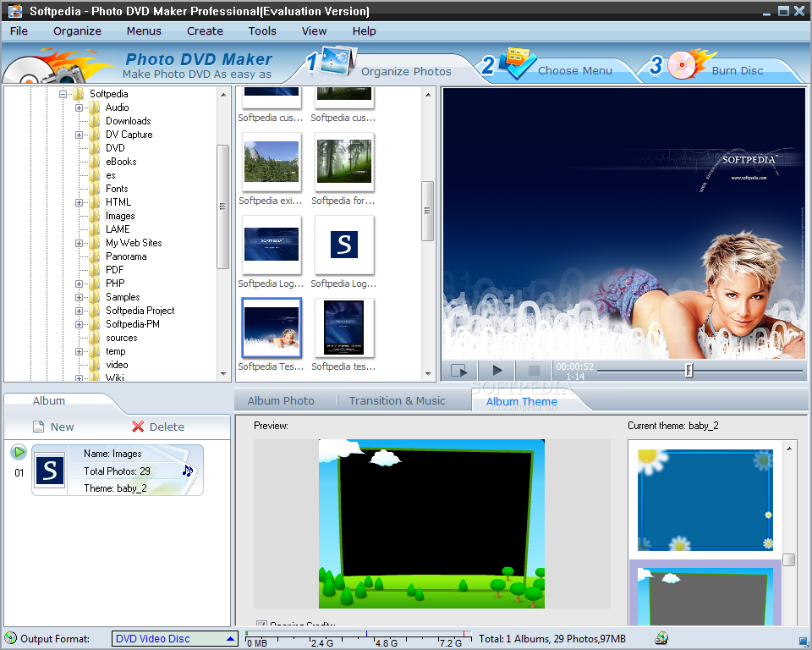Click the Images album S cover thumbnail
Screen dimensions: 812x650
(50, 471)
